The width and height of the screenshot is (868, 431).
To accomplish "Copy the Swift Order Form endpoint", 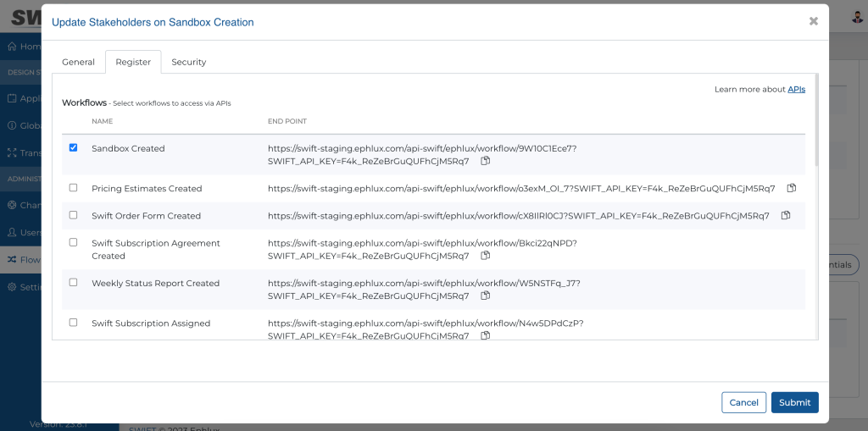I will tap(786, 215).
